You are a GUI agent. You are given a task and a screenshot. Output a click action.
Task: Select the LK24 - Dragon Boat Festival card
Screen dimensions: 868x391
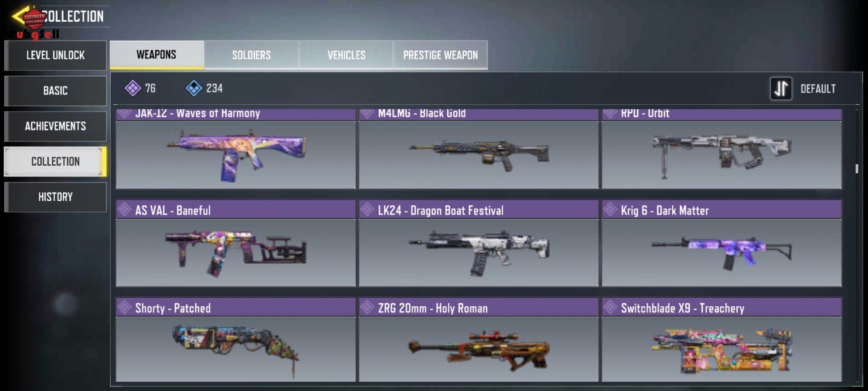point(478,243)
